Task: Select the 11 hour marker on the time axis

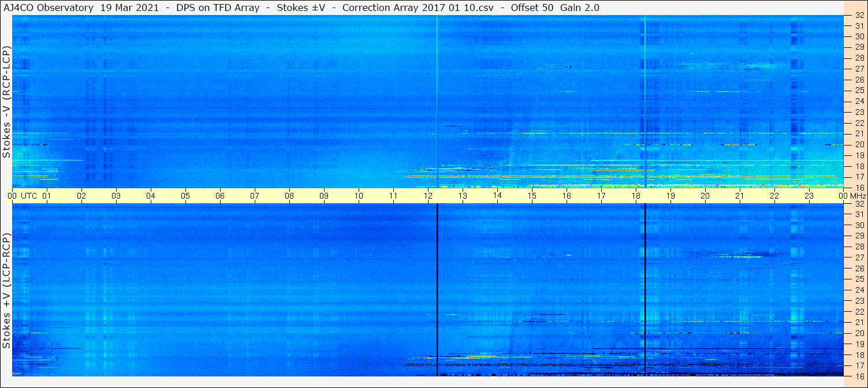Action: (x=393, y=196)
